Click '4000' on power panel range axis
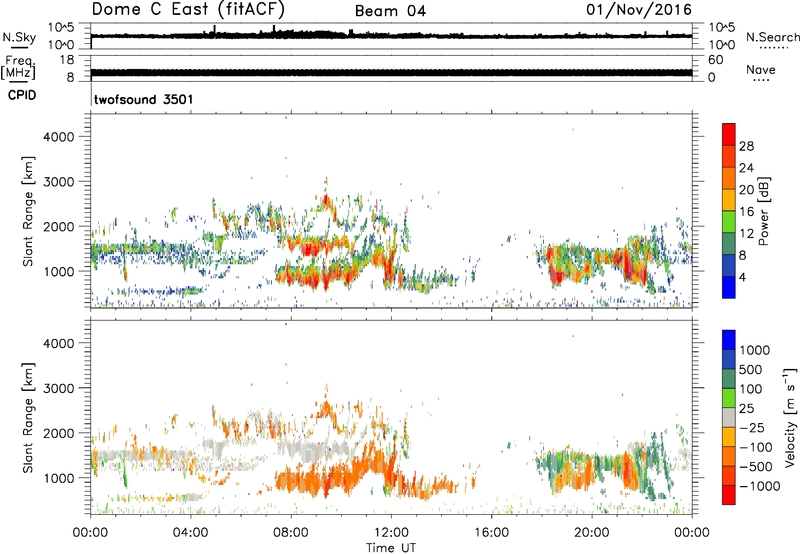 (x=59, y=137)
